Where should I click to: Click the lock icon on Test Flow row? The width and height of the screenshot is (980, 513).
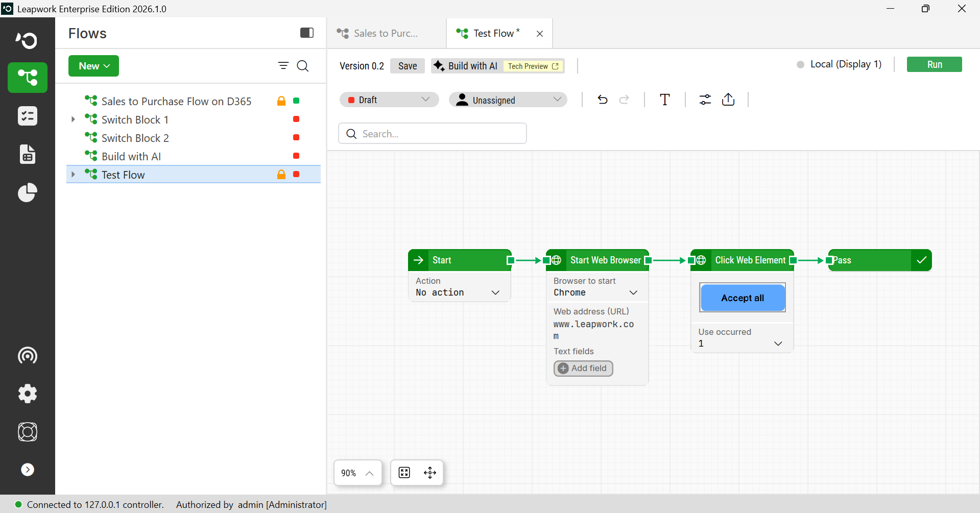click(281, 175)
